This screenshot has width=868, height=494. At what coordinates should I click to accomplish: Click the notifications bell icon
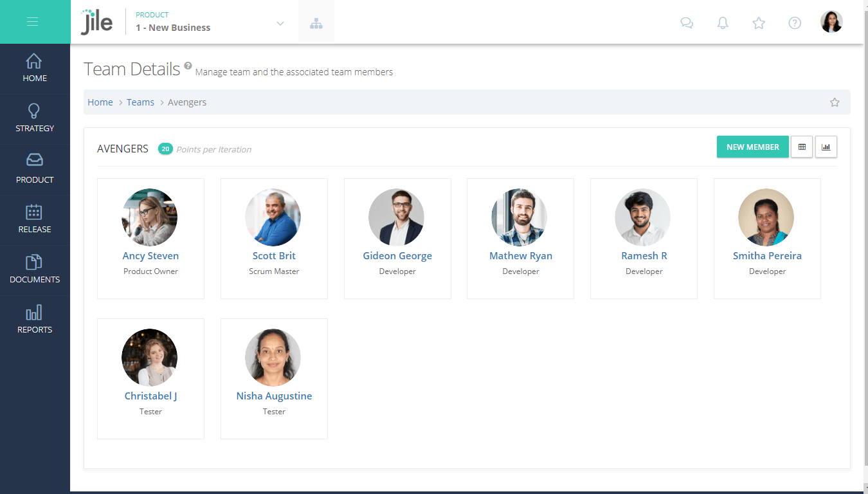click(x=723, y=23)
